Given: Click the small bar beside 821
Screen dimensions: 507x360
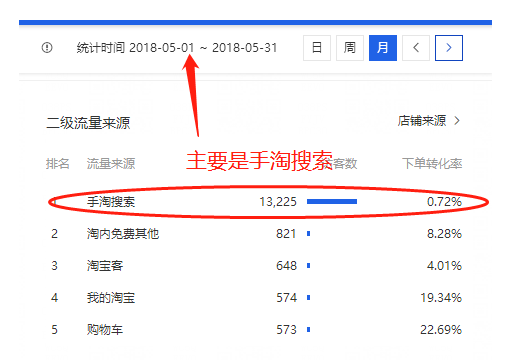Looking at the screenshot, I should [309, 234].
